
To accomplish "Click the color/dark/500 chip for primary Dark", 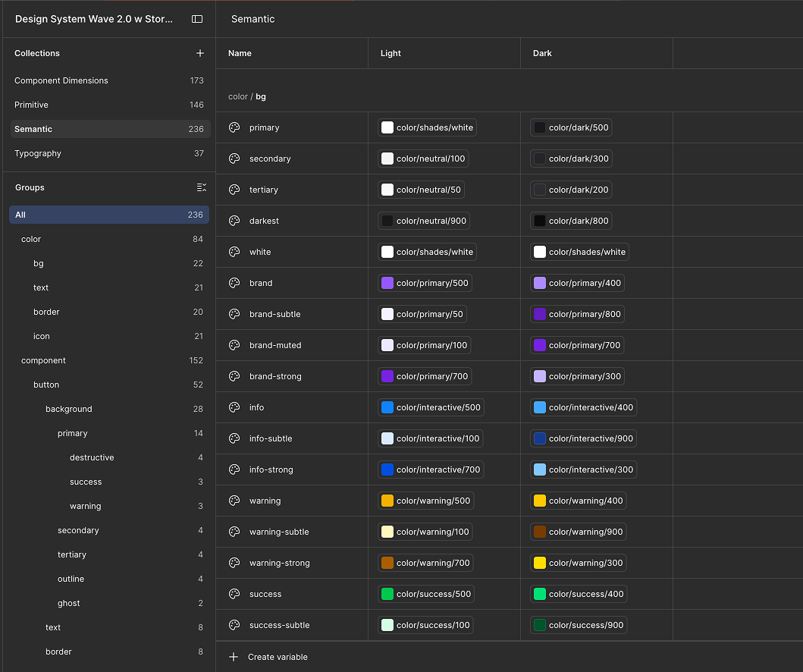I will pyautogui.click(x=571, y=127).
